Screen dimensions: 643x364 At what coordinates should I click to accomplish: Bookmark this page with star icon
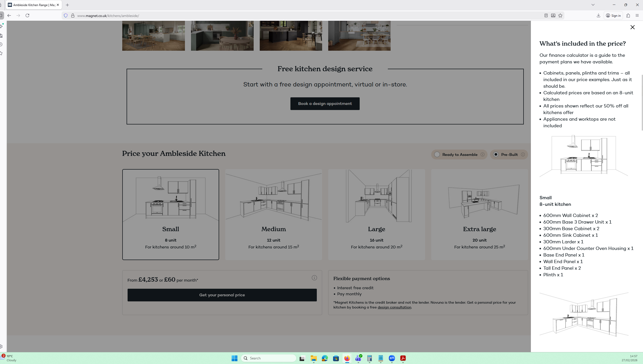[560, 15]
